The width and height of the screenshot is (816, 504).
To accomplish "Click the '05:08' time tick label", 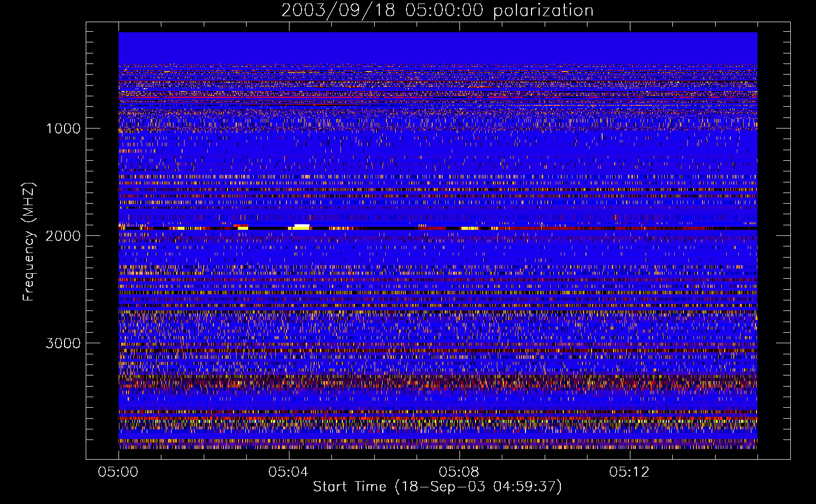I will (459, 472).
